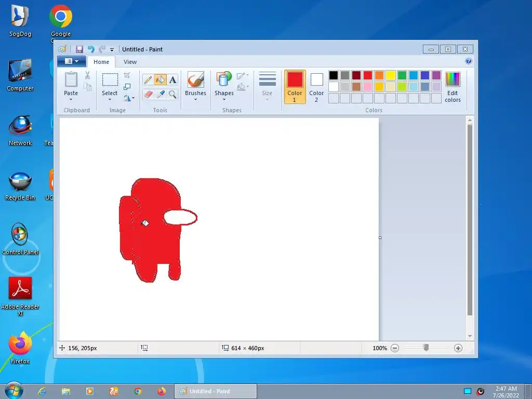The image size is (532, 399).
Task: Open Windows Media Player on taskbar
Action: 90,391
